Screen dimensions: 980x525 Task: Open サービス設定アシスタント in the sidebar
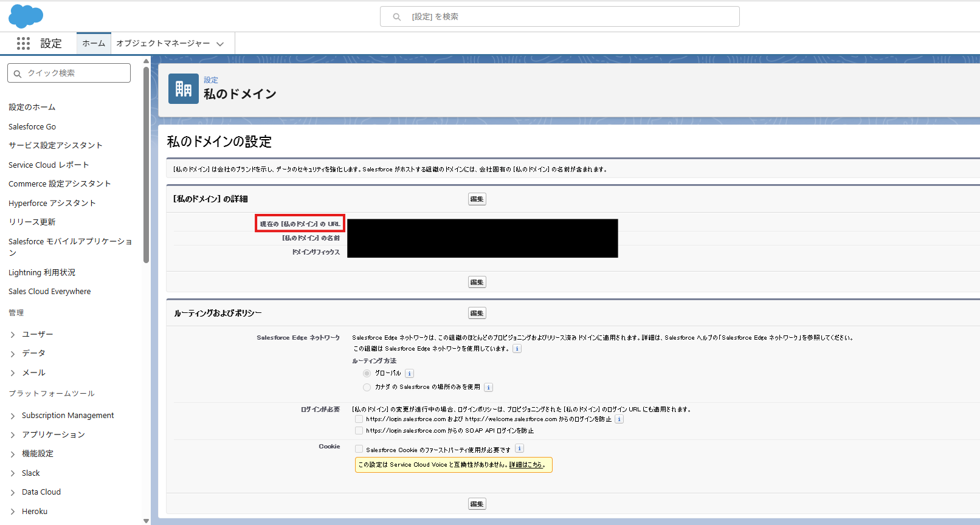pos(55,145)
